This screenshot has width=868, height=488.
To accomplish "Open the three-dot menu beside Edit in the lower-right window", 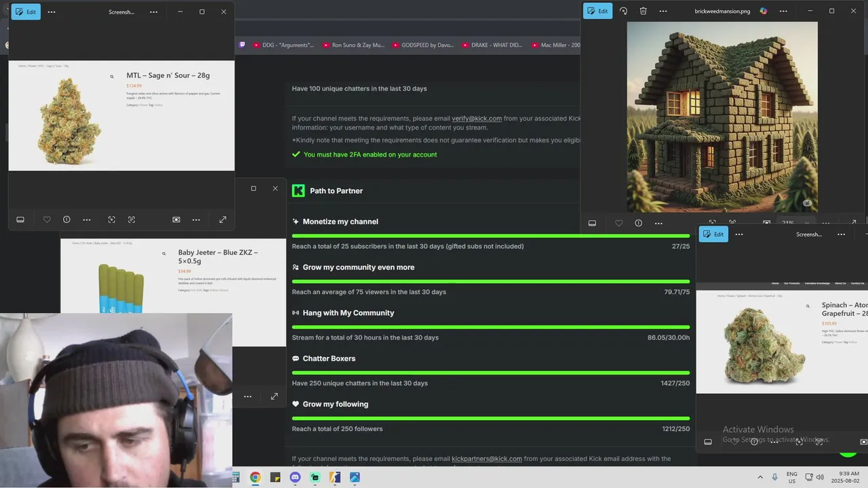I will pyautogui.click(x=739, y=234).
